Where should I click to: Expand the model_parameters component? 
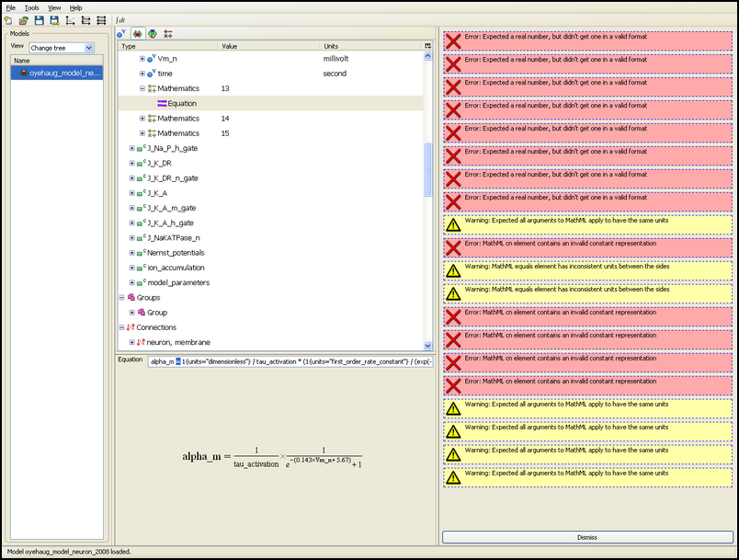tap(132, 282)
